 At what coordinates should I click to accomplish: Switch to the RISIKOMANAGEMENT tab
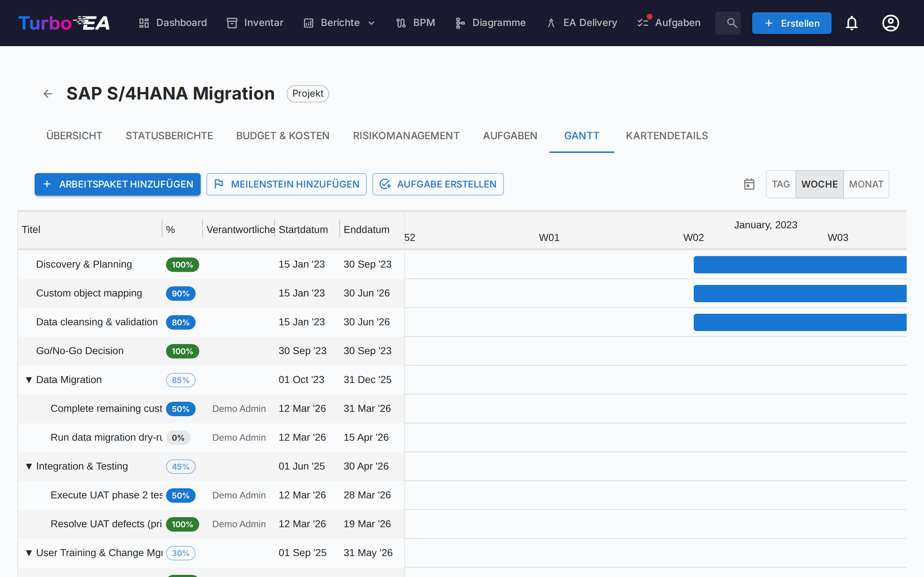tap(406, 136)
